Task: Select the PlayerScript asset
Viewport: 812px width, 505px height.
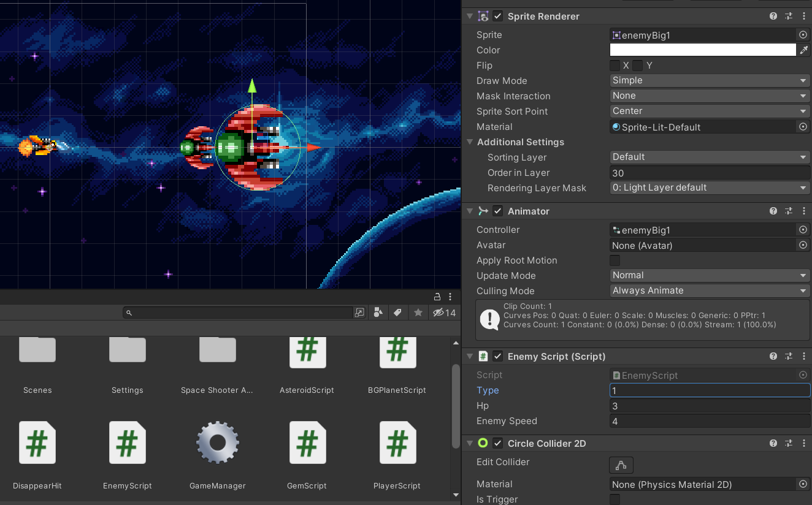Action: coord(397,442)
